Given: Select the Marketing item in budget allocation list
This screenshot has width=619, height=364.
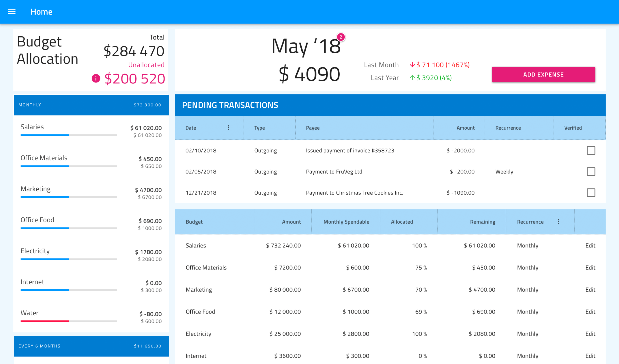Looking at the screenshot, I should click(x=36, y=189).
